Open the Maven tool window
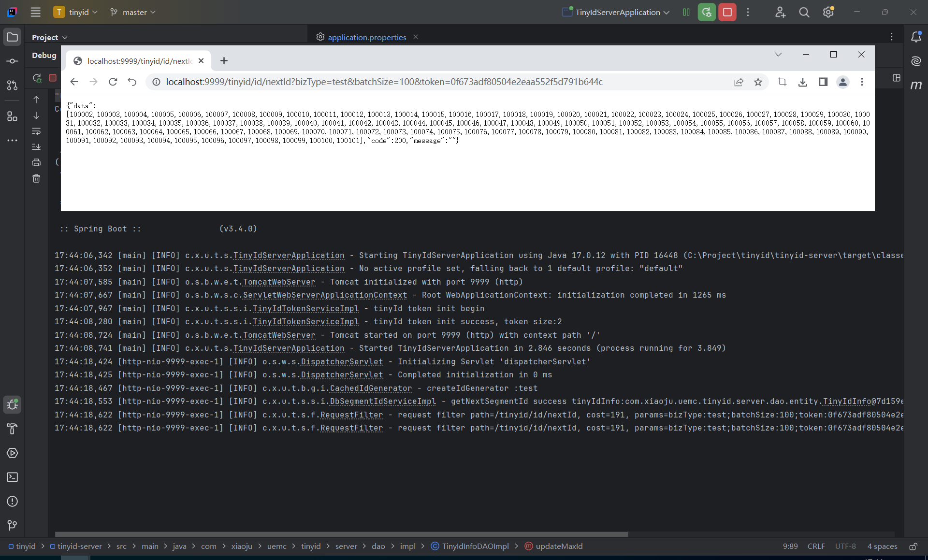This screenshot has height=560, width=928. [x=916, y=85]
